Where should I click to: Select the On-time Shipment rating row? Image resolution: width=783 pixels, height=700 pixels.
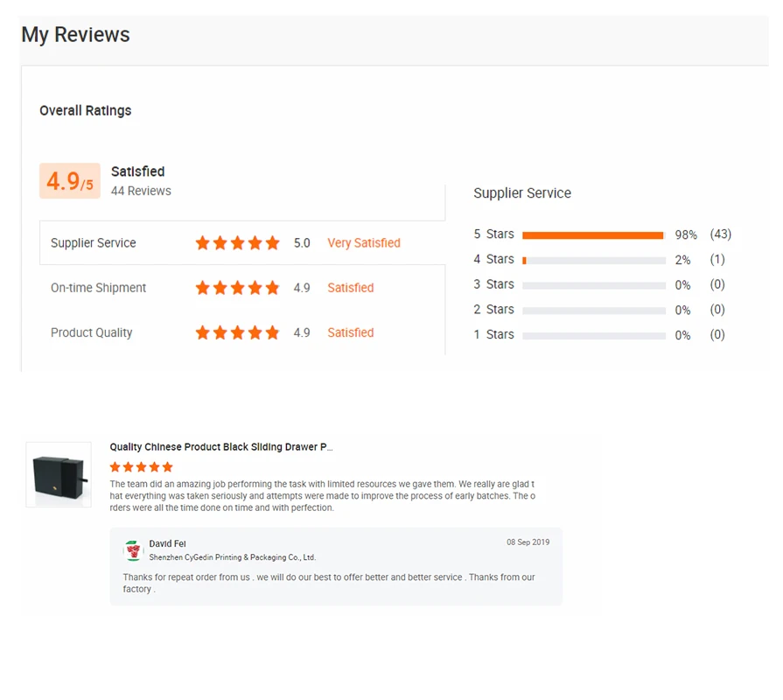click(x=242, y=288)
